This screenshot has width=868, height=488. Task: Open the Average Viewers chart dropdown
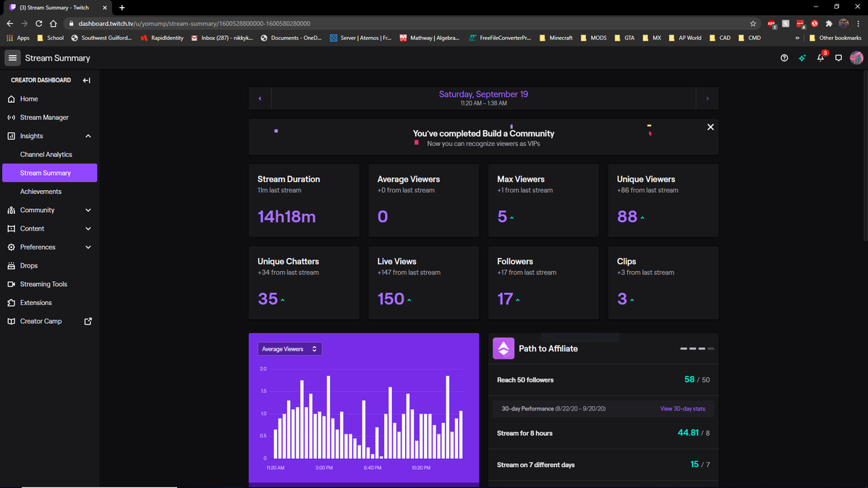(290, 349)
